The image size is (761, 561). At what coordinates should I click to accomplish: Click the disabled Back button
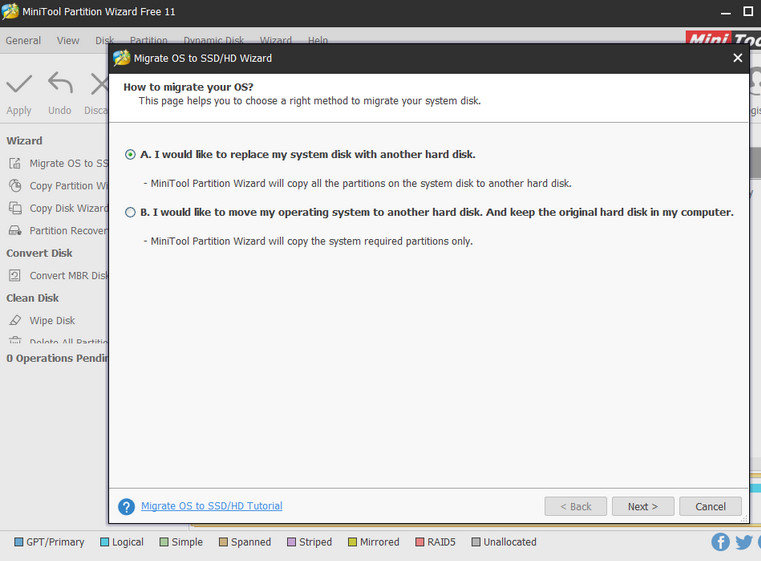coord(576,506)
